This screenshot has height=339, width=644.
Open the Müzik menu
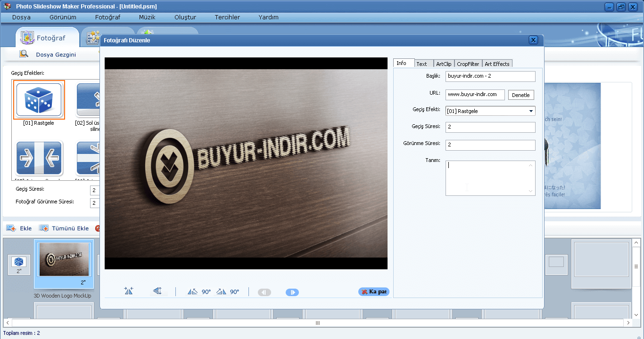click(x=147, y=17)
